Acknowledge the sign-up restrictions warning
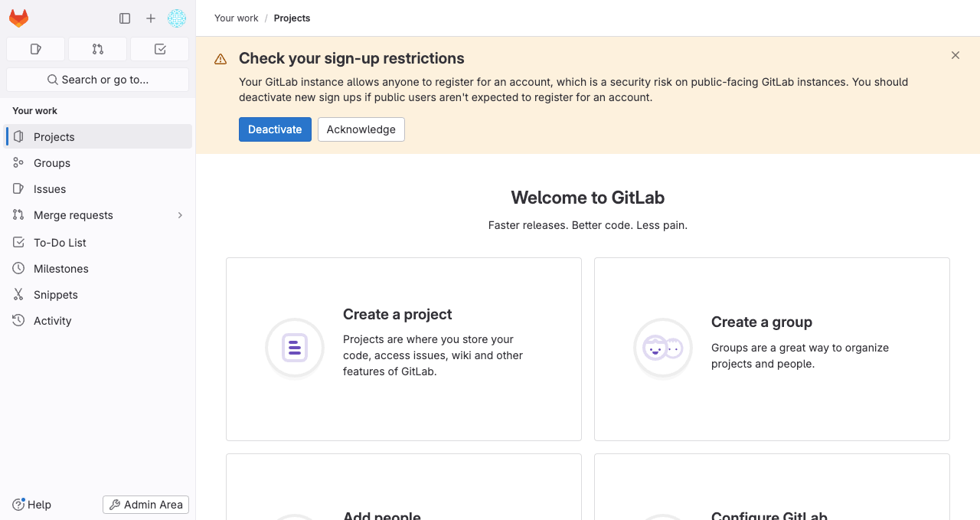980x520 pixels. [361, 129]
